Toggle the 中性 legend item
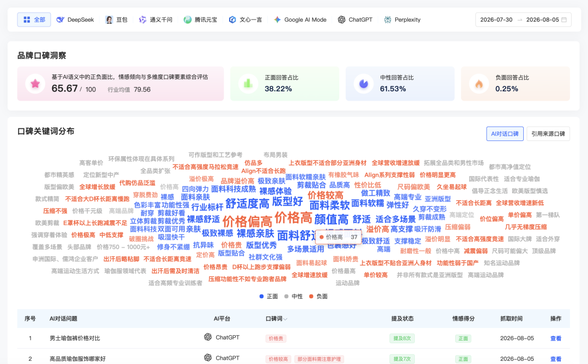The width and height of the screenshot is (588, 364). point(293,296)
